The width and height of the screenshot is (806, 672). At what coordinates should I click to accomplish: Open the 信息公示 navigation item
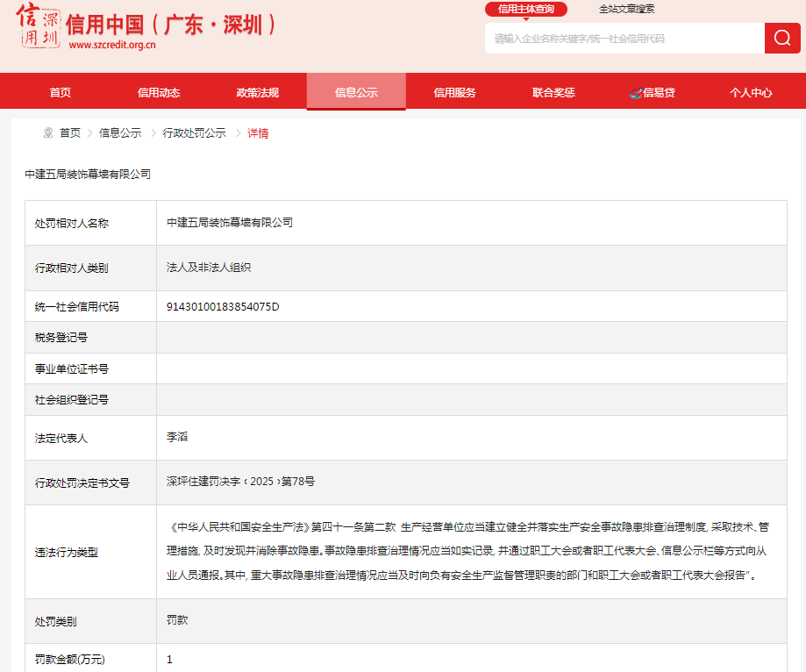click(x=356, y=92)
